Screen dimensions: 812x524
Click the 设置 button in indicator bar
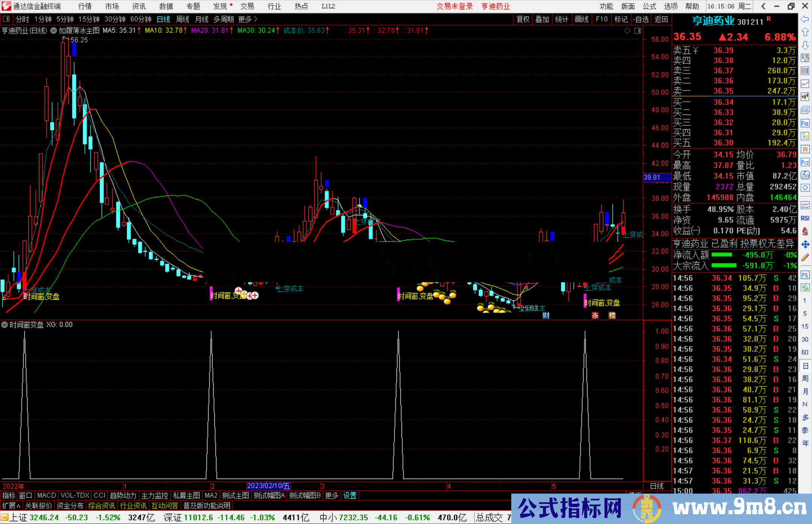tap(350, 495)
